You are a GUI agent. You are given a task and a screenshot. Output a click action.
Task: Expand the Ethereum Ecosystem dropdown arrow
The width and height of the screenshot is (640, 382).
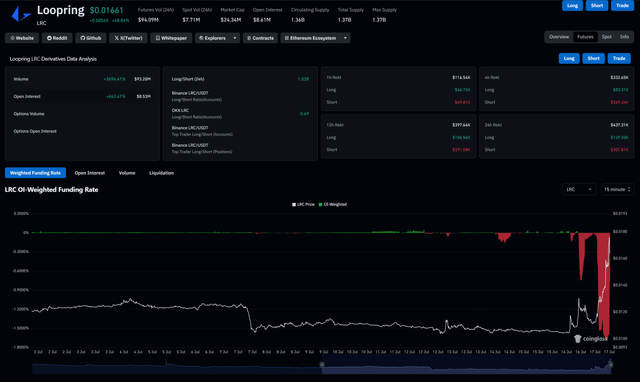point(345,38)
